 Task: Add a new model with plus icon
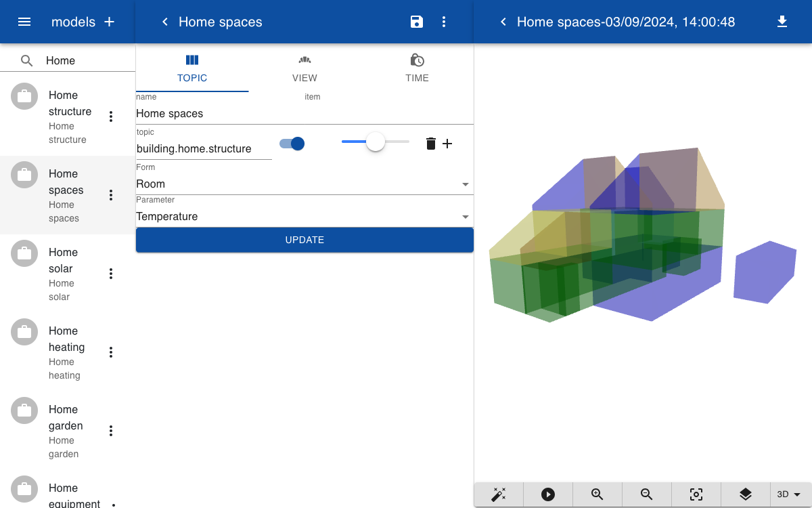(109, 22)
